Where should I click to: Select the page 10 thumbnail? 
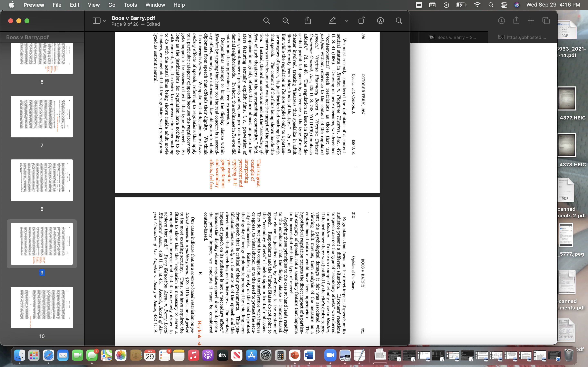pyautogui.click(x=42, y=307)
